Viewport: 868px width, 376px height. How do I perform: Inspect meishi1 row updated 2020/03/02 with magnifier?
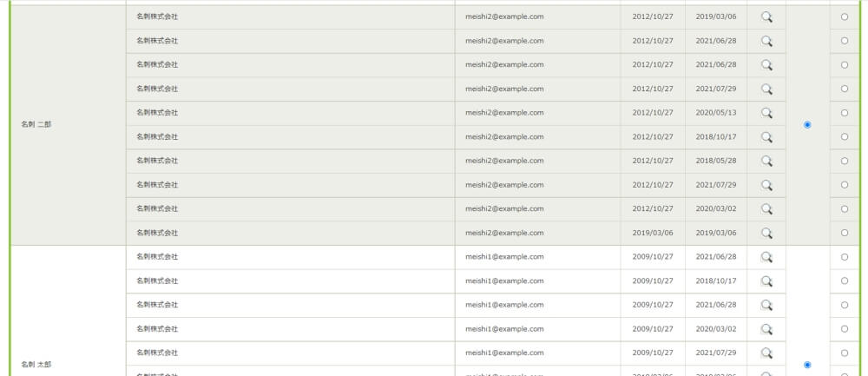click(766, 329)
